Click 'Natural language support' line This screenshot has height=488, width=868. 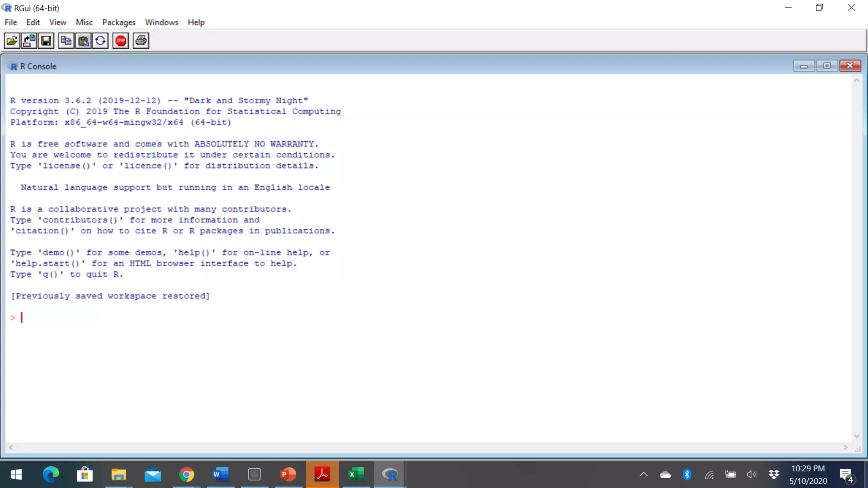click(175, 187)
